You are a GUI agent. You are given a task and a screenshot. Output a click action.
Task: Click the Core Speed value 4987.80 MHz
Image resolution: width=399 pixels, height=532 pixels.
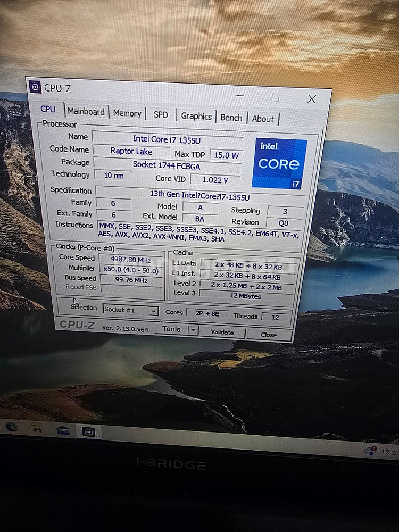point(131,260)
